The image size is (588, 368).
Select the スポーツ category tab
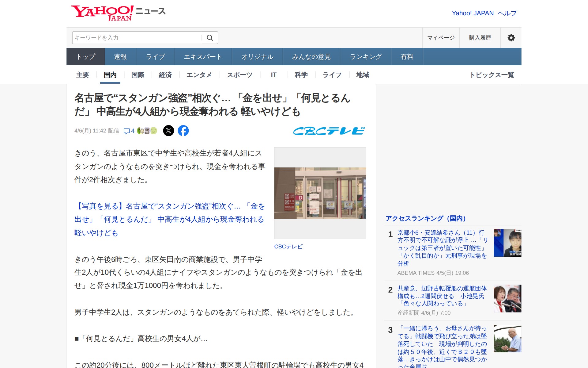(x=239, y=75)
